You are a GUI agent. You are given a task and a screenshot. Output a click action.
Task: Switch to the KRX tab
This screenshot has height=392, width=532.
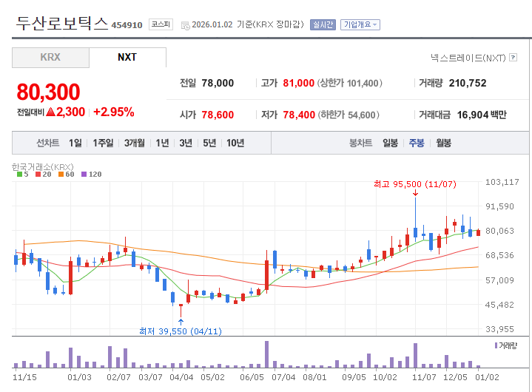coord(50,57)
